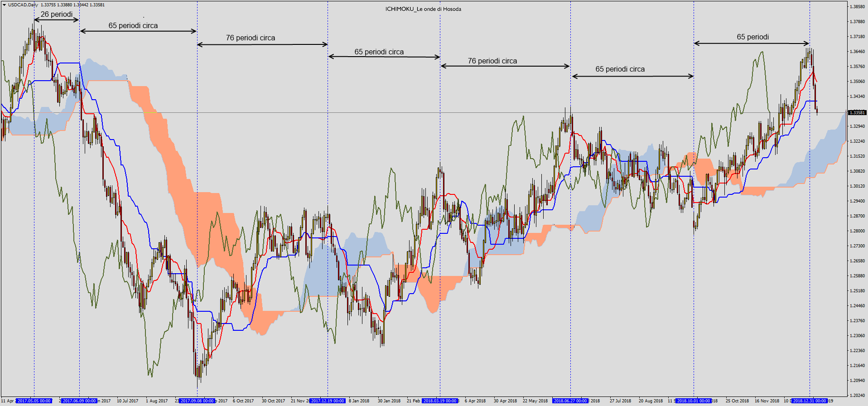Image resolution: width=868 pixels, height=406 pixels.
Task: Click the '27 Jul 2018' time axis label
Action: [620, 401]
